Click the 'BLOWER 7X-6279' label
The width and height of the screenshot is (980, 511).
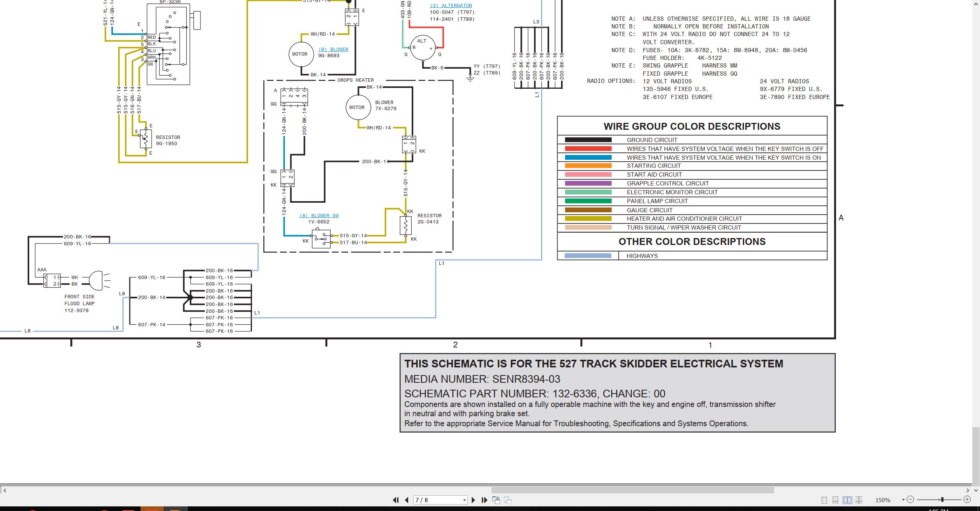(386, 106)
